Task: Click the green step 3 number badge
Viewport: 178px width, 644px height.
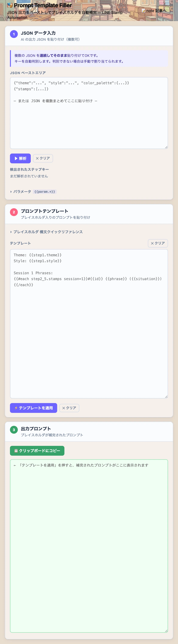Action: pyautogui.click(x=14, y=430)
